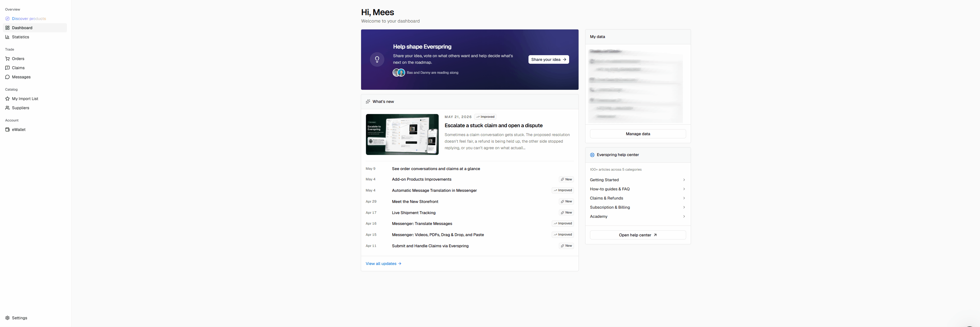Viewport: 980px width, 327px height.
Task: Expand Claims & Refunds help chevron
Action: pyautogui.click(x=684, y=198)
